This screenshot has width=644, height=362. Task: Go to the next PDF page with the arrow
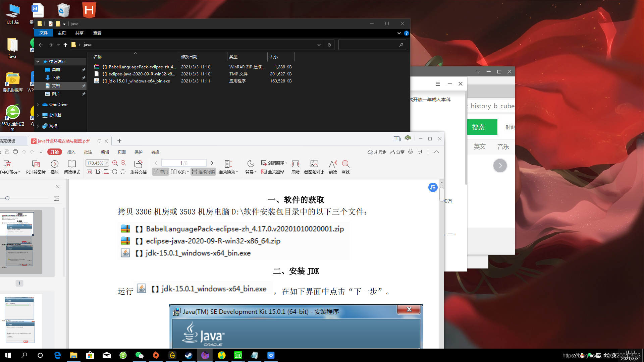(x=212, y=163)
